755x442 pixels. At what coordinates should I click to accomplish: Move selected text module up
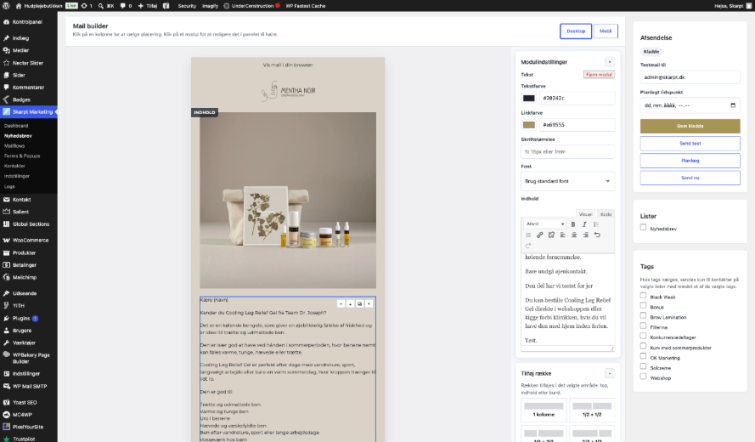pyautogui.click(x=341, y=304)
